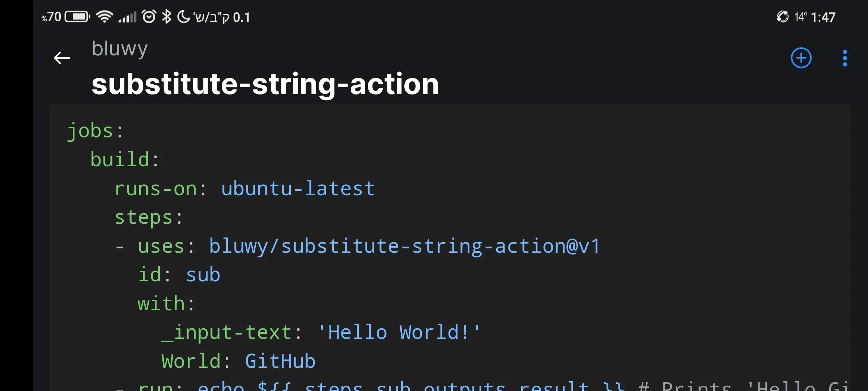Tap bluwy/substitute-string-action@v1 code text
Screen dimensions: 868x391
pos(404,247)
